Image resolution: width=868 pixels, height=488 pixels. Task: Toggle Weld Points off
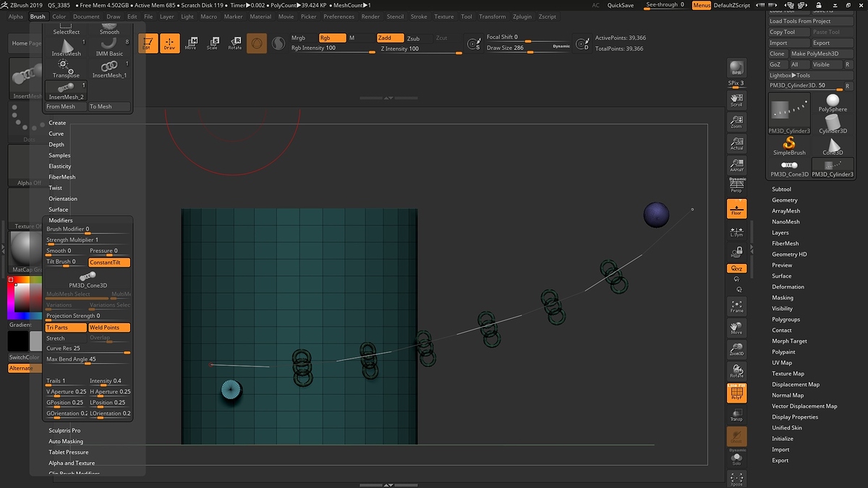pyautogui.click(x=109, y=328)
